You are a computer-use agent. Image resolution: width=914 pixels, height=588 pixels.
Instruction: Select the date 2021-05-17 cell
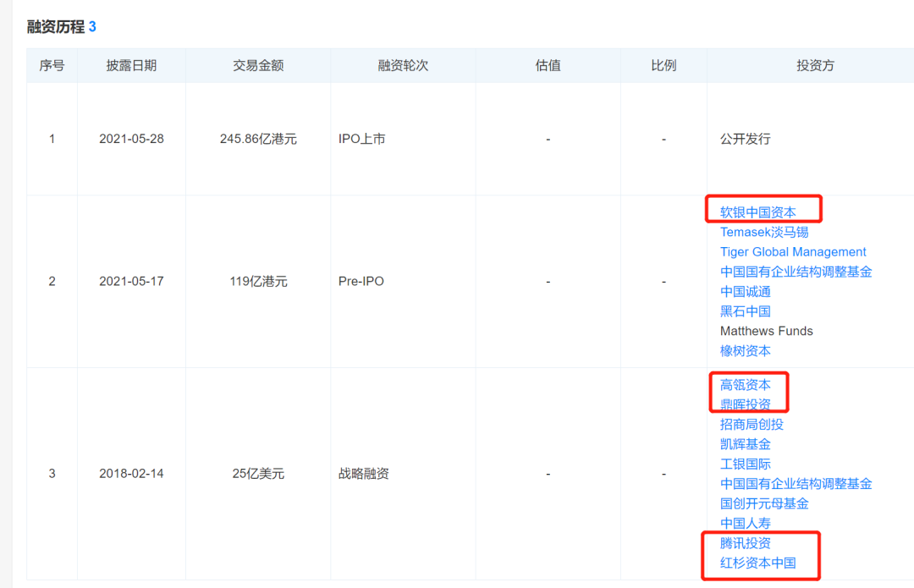click(x=131, y=281)
